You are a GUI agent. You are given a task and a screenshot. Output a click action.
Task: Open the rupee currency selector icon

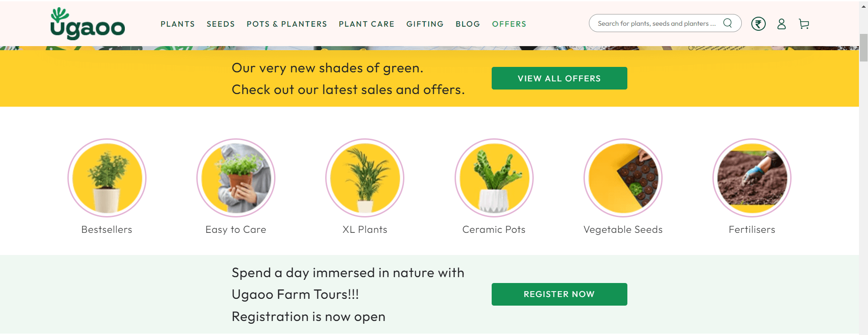coord(758,24)
